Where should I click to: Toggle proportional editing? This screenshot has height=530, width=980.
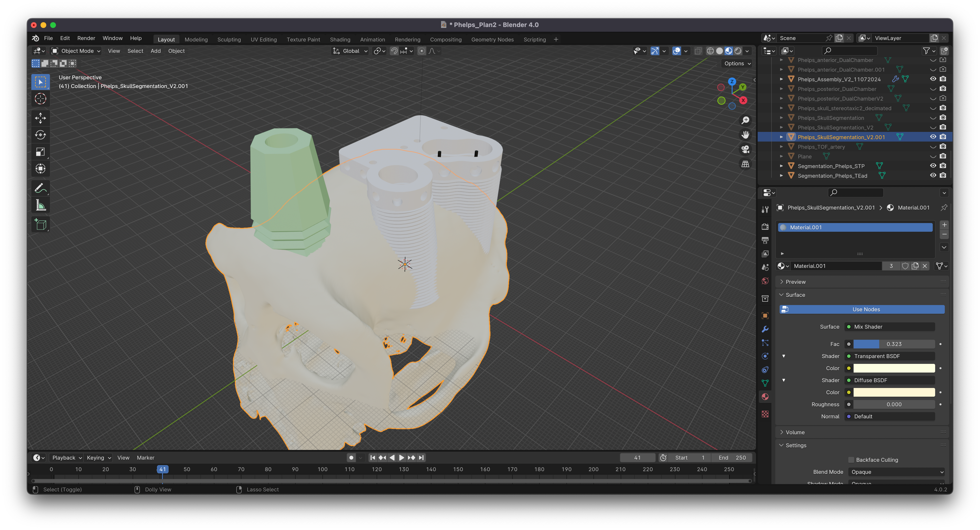pos(422,51)
